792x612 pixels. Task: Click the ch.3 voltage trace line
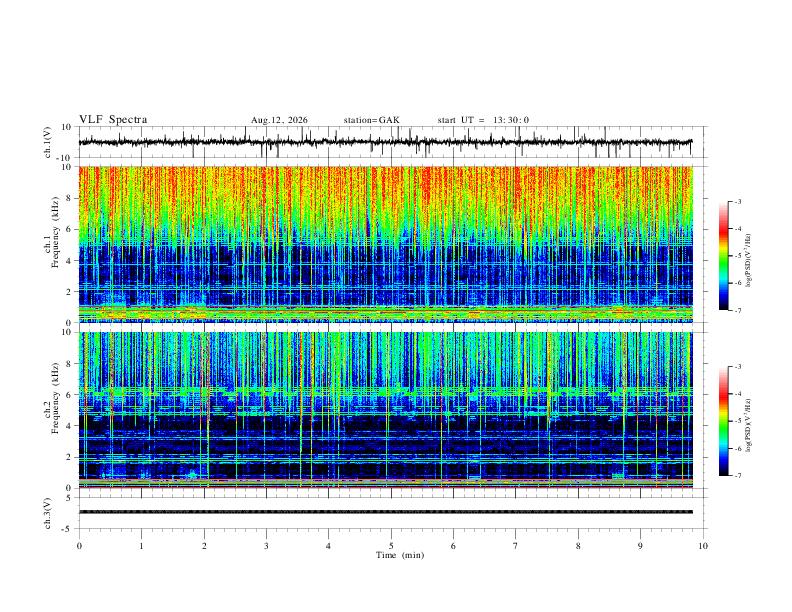pyautogui.click(x=386, y=512)
